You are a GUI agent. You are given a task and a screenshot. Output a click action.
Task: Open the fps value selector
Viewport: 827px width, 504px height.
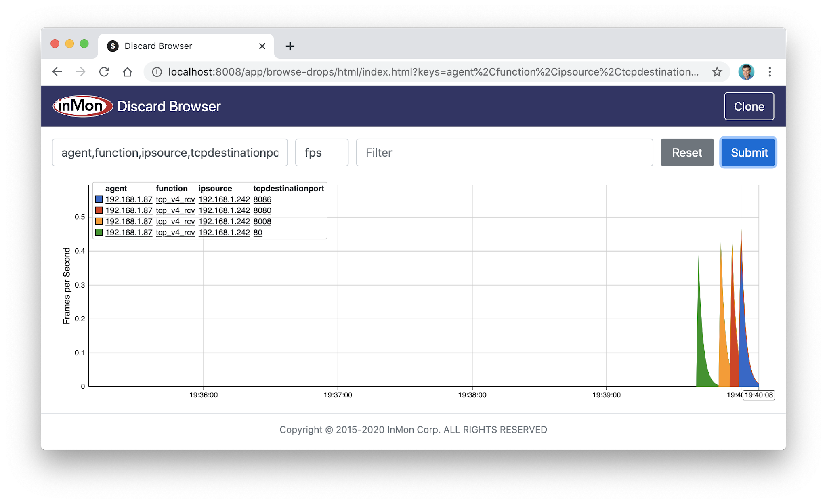tap(321, 153)
